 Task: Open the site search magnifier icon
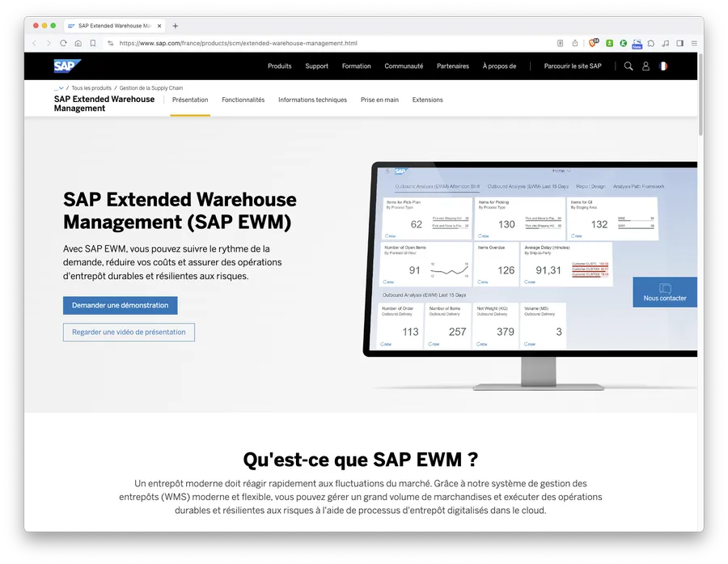point(629,66)
